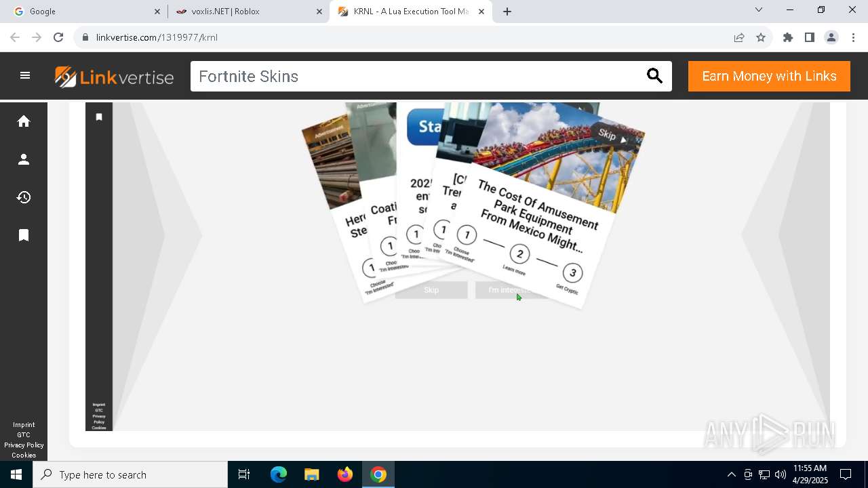Close the voxlis.NET tab
The height and width of the screenshot is (488, 868).
[x=319, y=12]
